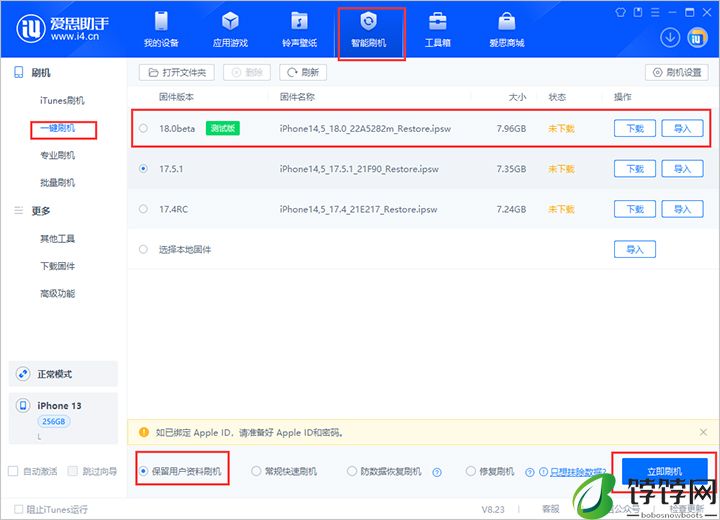This screenshot has height=520, width=720.
Task: Open 高级功能 advanced features
Action: pyautogui.click(x=57, y=294)
